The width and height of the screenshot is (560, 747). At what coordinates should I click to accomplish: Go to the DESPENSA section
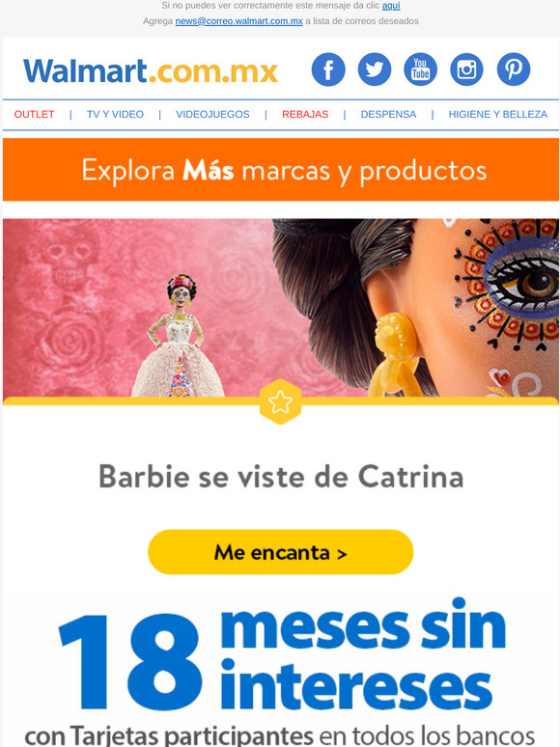click(x=388, y=114)
